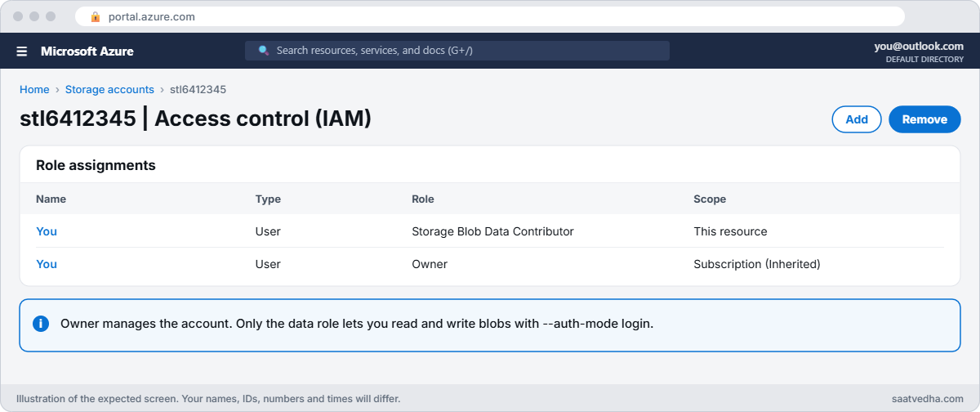Image resolution: width=980 pixels, height=412 pixels.
Task: Click the Microsoft Azure brand label
Action: (x=87, y=51)
